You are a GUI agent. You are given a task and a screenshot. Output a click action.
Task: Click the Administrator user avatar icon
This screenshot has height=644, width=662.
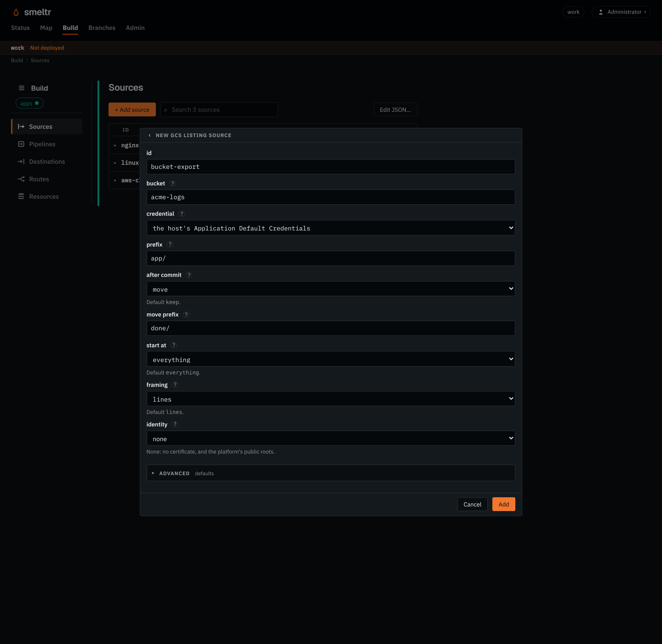[x=601, y=12]
